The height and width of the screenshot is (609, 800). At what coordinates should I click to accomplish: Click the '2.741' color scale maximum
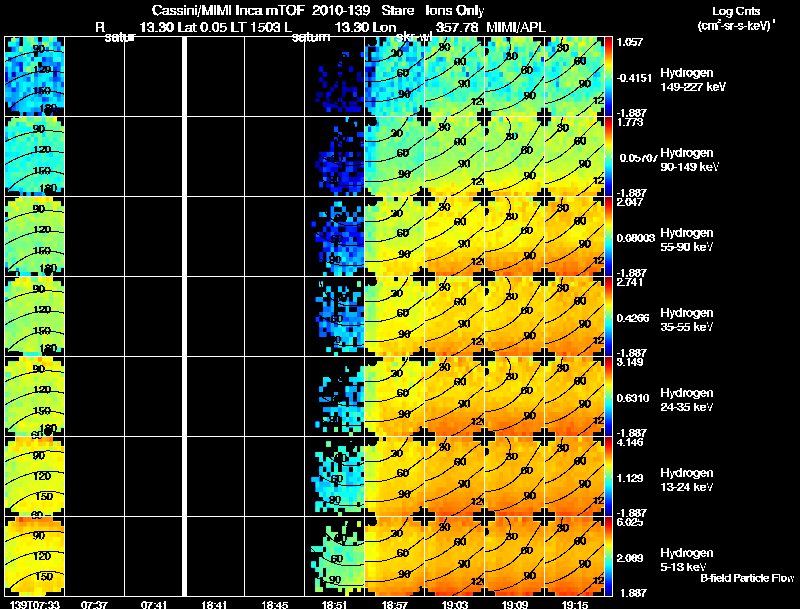coord(630,282)
